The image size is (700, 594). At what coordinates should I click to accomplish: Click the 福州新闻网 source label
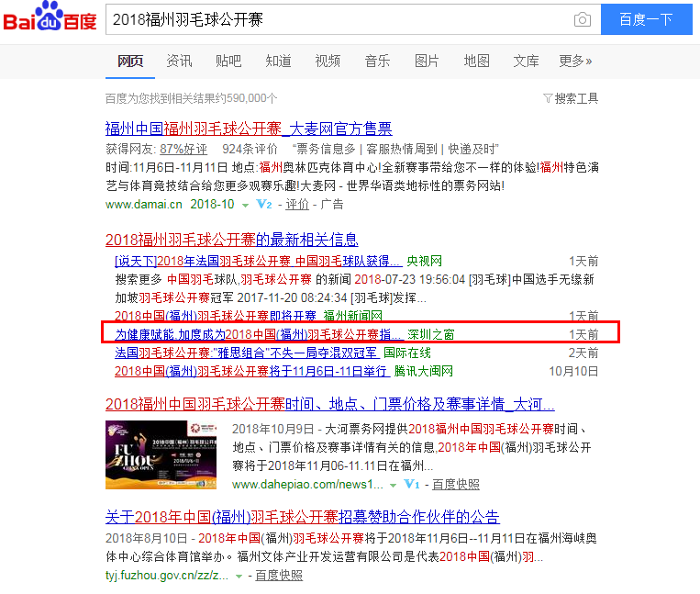pos(352,316)
